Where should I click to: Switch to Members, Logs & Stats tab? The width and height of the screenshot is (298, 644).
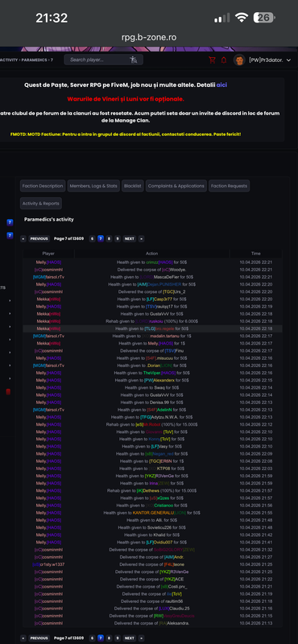click(x=93, y=186)
